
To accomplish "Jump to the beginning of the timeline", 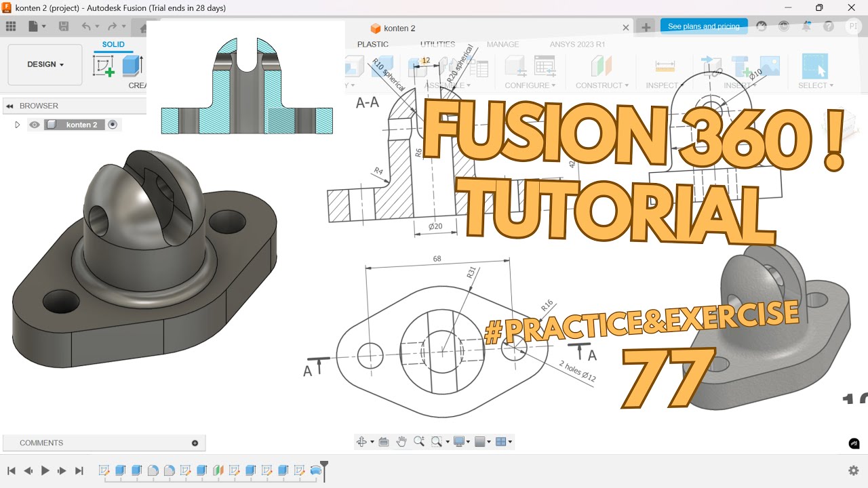I will click(x=11, y=470).
